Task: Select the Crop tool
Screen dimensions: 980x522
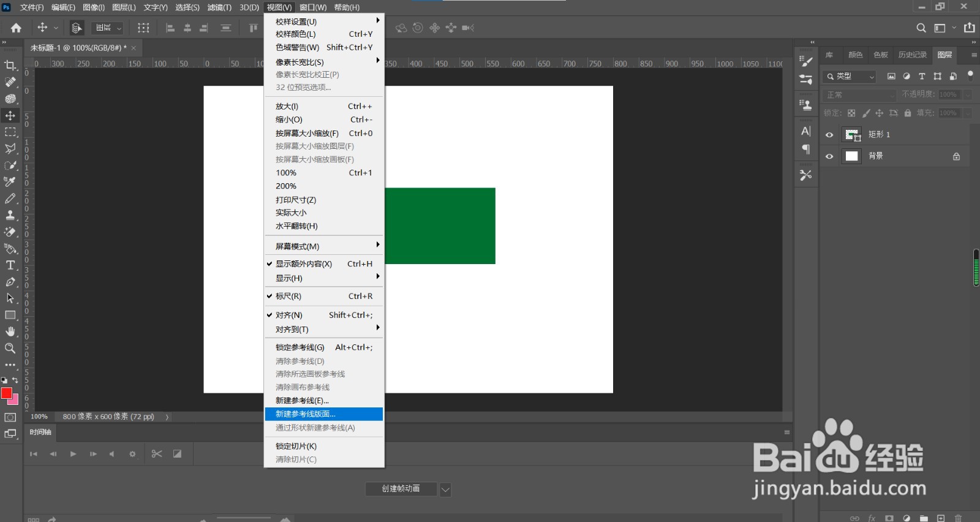Action: [10, 66]
